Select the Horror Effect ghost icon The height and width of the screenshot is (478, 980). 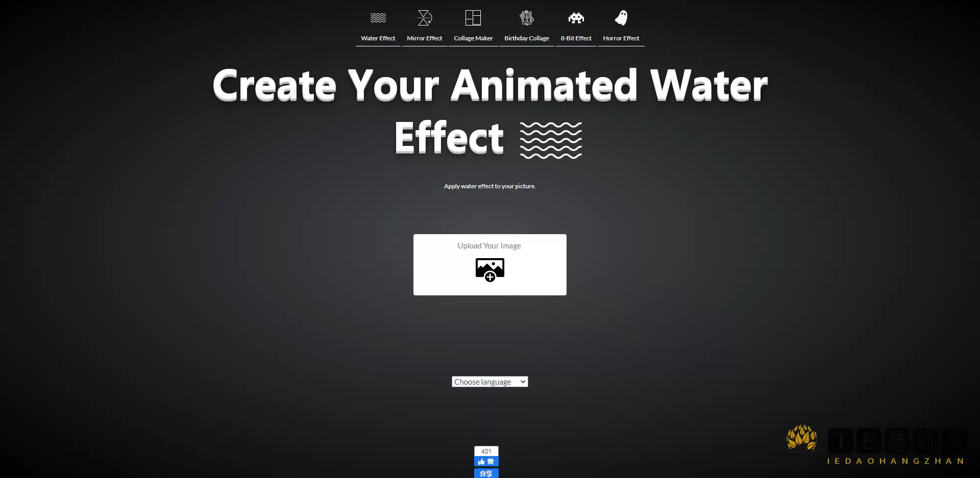coord(621,17)
